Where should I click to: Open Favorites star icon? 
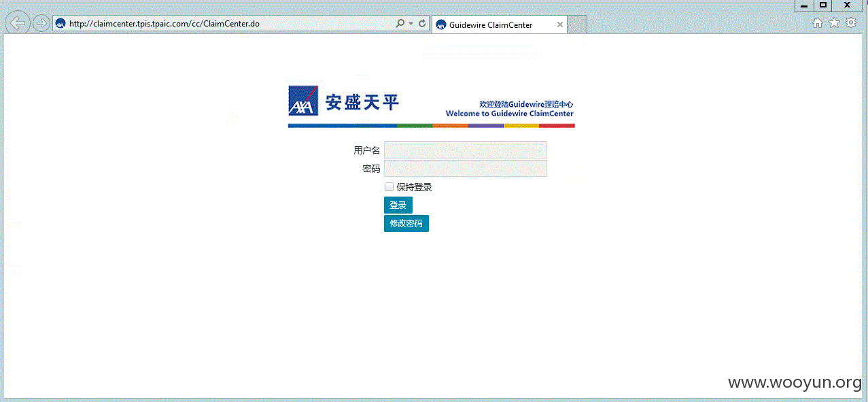click(835, 23)
